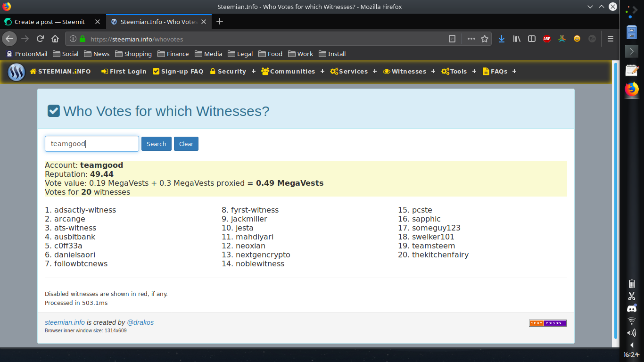644x362 pixels.
Task: Click the Clear button
Action: pos(186,144)
